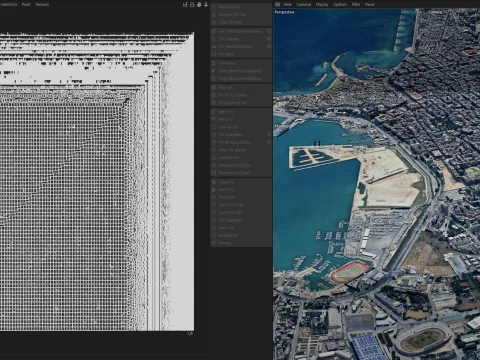Apply the Flip Sequence command
Image resolution: width=480 pixels, height=360 pixels.
241,220
